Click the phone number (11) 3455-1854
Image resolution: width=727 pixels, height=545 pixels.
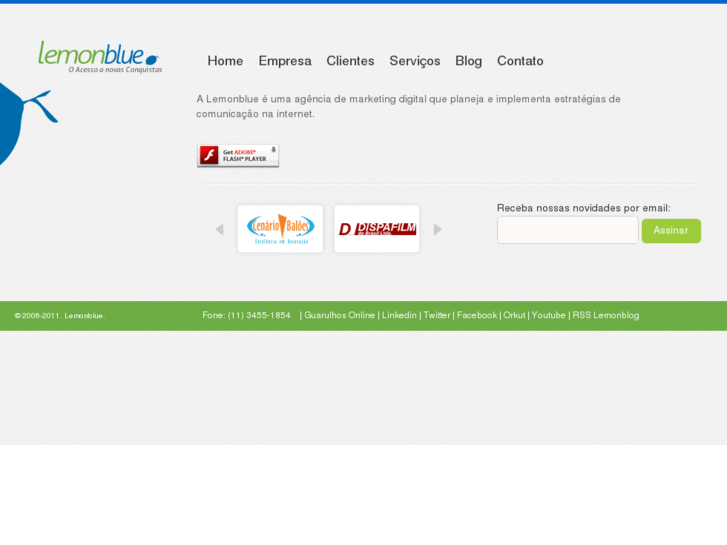(x=259, y=315)
